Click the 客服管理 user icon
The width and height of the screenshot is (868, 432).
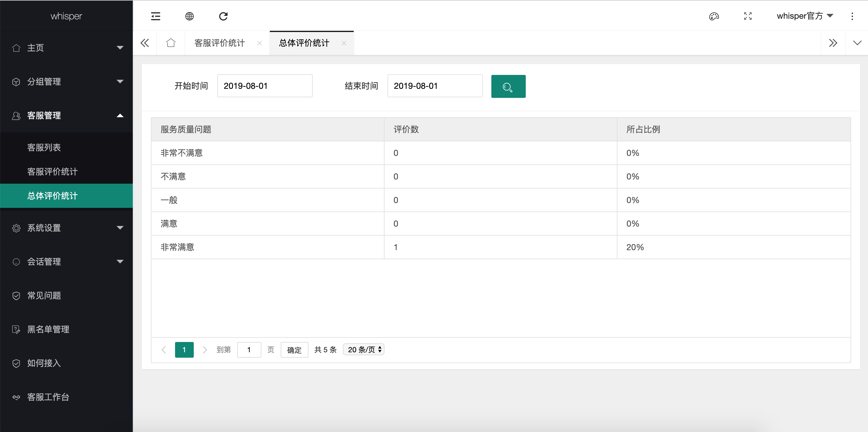point(16,116)
